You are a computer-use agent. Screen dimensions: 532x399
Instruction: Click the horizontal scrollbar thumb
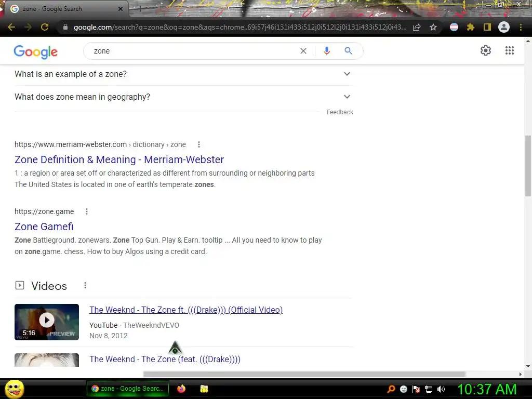click(x=304, y=374)
